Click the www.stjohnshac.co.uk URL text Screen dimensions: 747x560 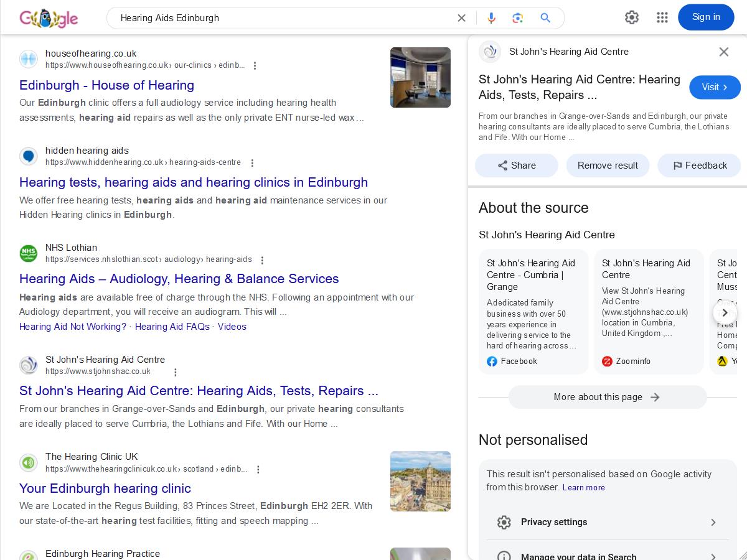tap(98, 371)
